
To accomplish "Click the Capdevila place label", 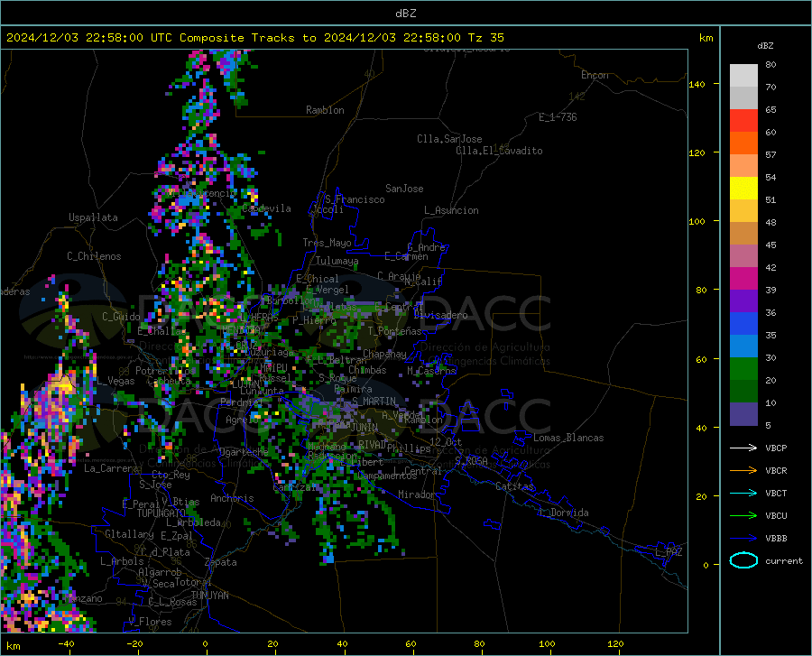I will [266, 208].
